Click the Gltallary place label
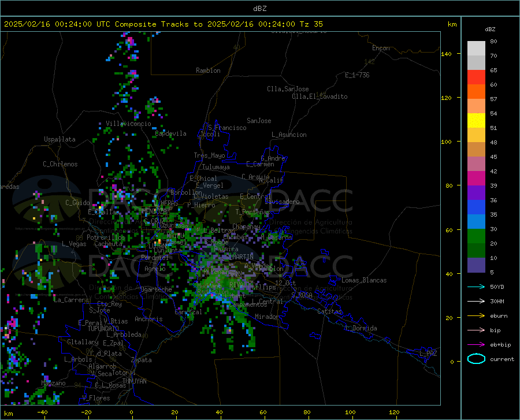Viewport: 520px width, 420px height. click(83, 342)
